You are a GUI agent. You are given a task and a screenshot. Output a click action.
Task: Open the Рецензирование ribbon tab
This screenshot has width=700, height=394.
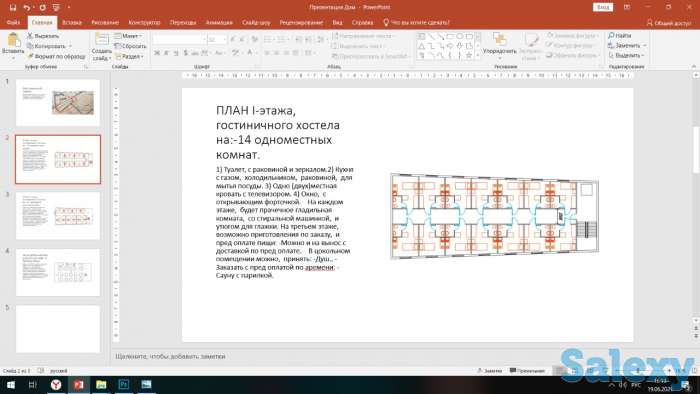point(301,22)
